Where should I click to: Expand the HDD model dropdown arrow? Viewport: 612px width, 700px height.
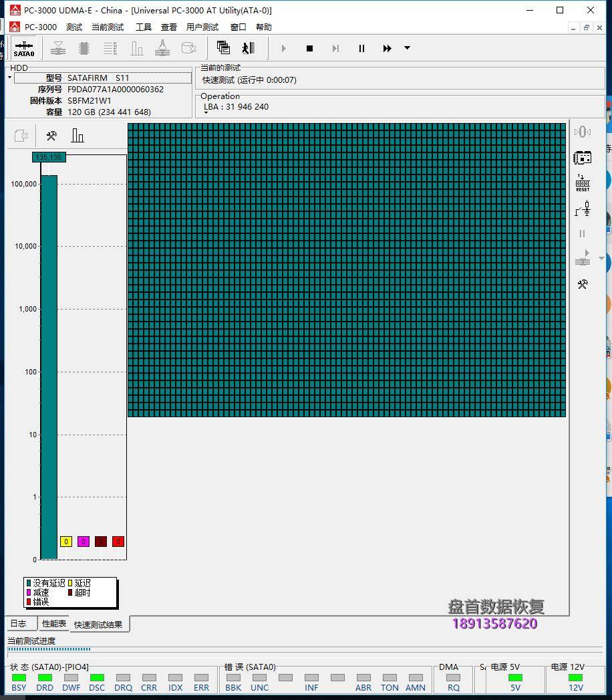coord(10,78)
